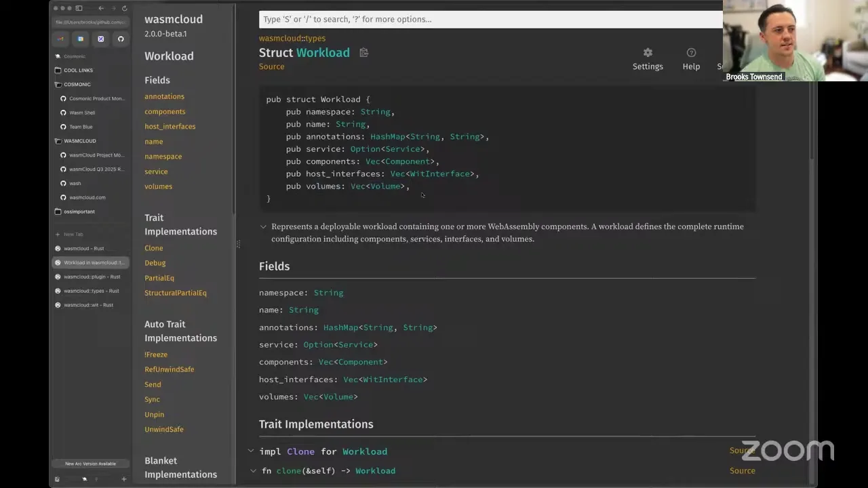Switch to the 'wasmcloud - Rust' tab
This screenshot has width=868, height=488.
90,249
